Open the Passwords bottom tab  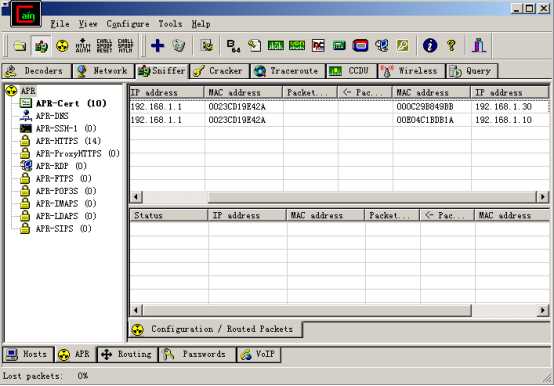click(197, 354)
